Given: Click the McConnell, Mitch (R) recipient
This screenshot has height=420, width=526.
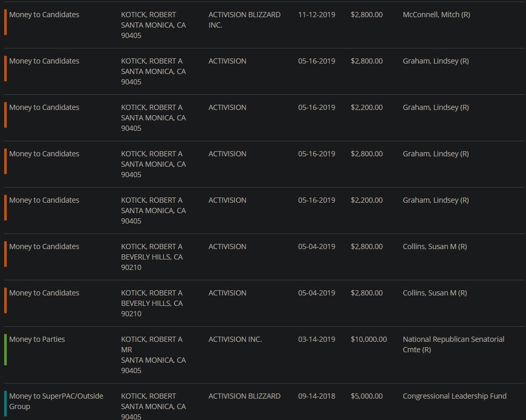Looking at the screenshot, I should [436, 15].
